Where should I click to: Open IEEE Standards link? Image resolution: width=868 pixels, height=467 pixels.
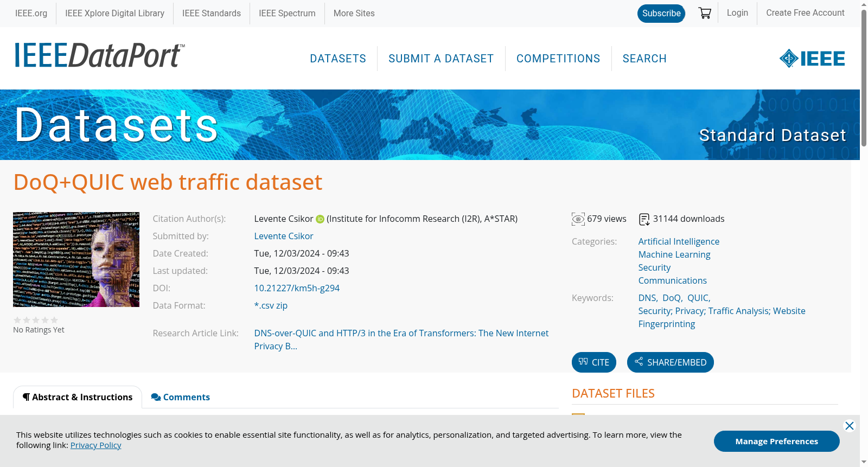(x=212, y=14)
